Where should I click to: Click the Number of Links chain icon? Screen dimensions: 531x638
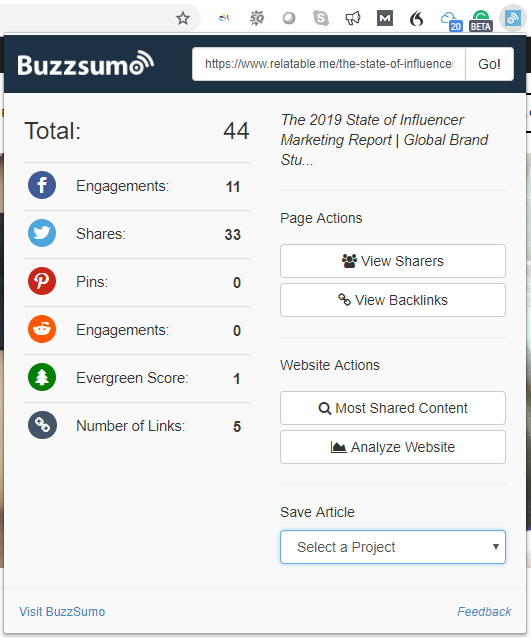42,425
